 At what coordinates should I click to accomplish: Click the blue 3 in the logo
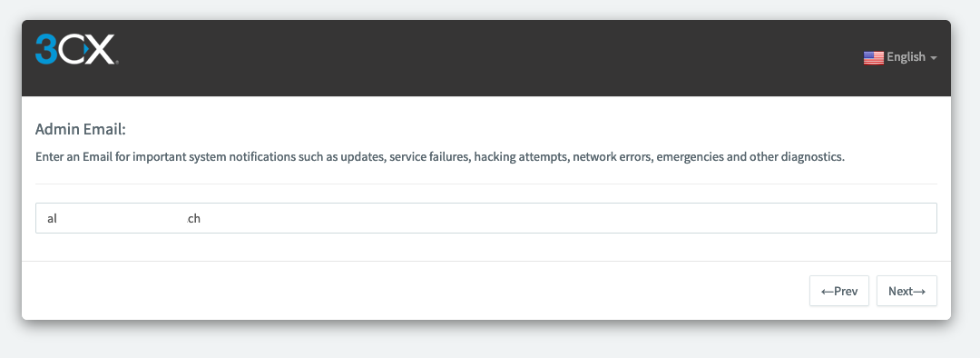pos(47,49)
